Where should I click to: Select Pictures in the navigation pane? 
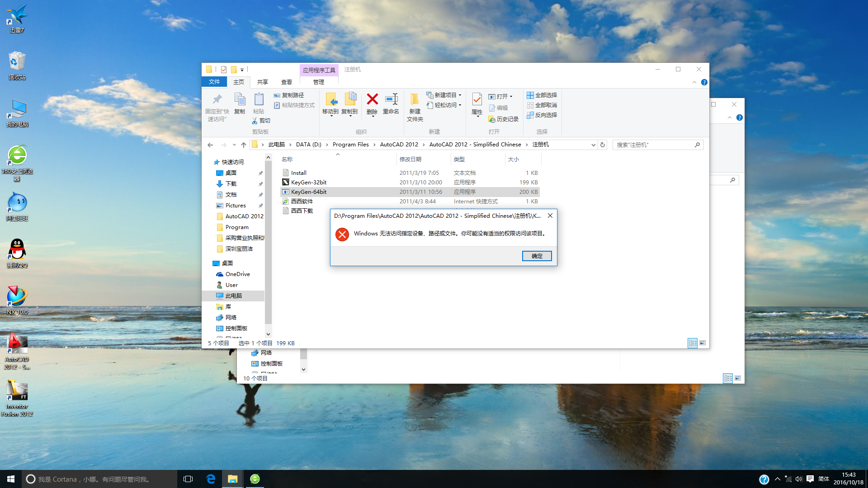[236, 205]
